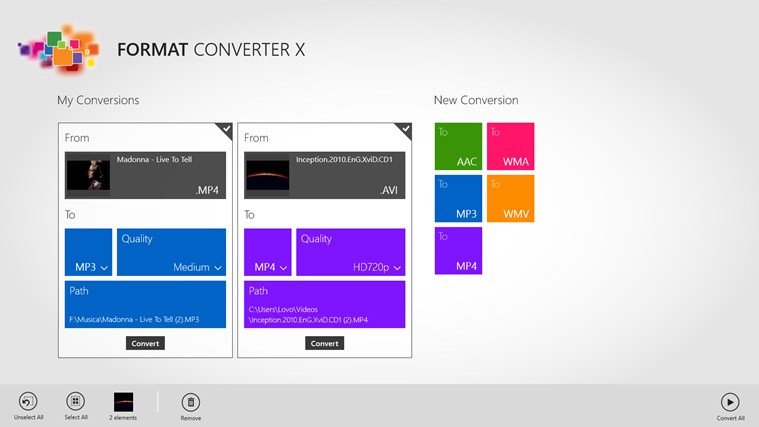The image size is (759, 427).
Task: Click the Unselect All icon
Action: [x=28, y=401]
